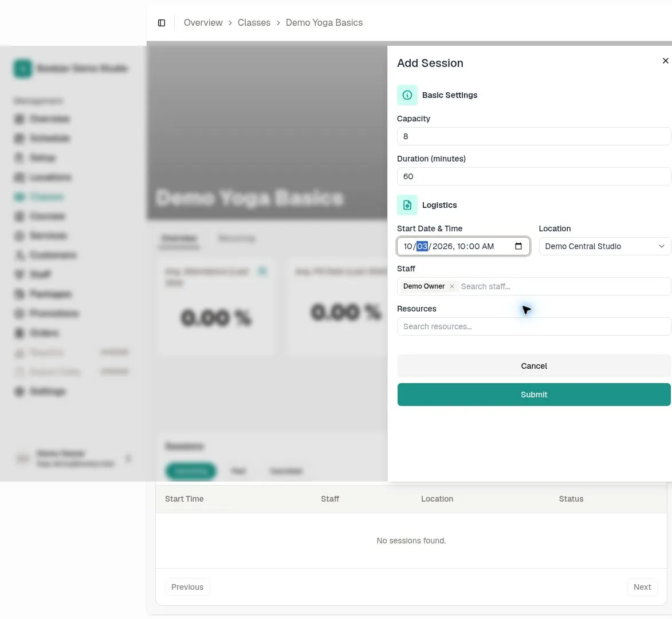Click the Start Time column header

(x=184, y=499)
